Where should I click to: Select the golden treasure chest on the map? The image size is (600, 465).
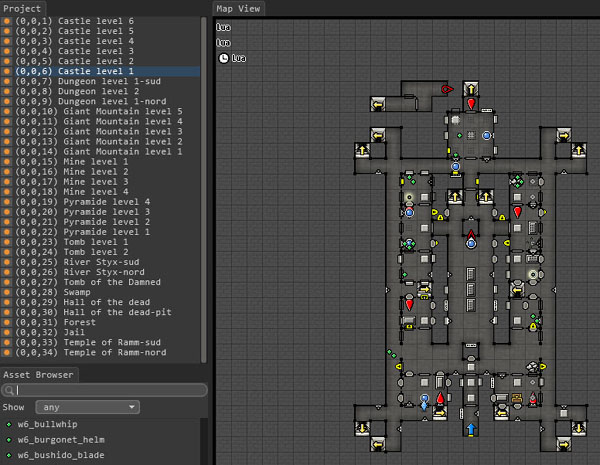pyautogui.click(x=517, y=398)
